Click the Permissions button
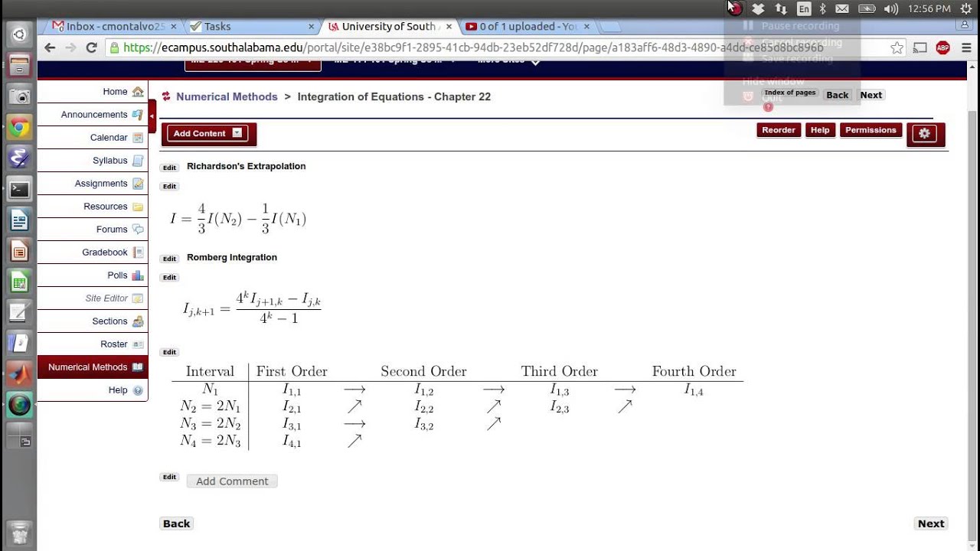Screen dimensions: 980x551 871,130
